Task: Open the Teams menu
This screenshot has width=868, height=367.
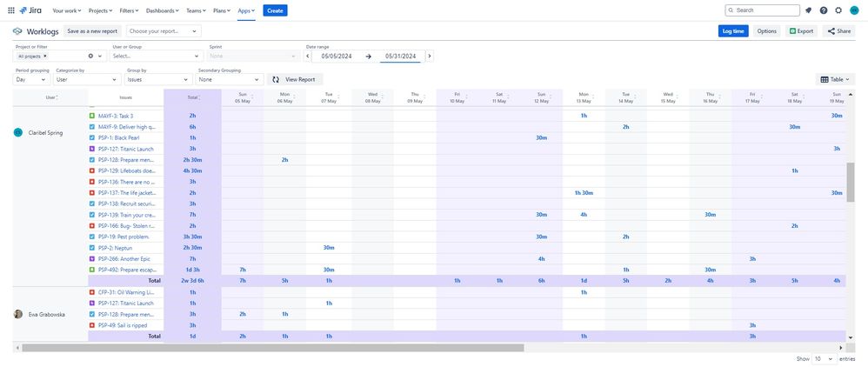Action: pos(196,10)
